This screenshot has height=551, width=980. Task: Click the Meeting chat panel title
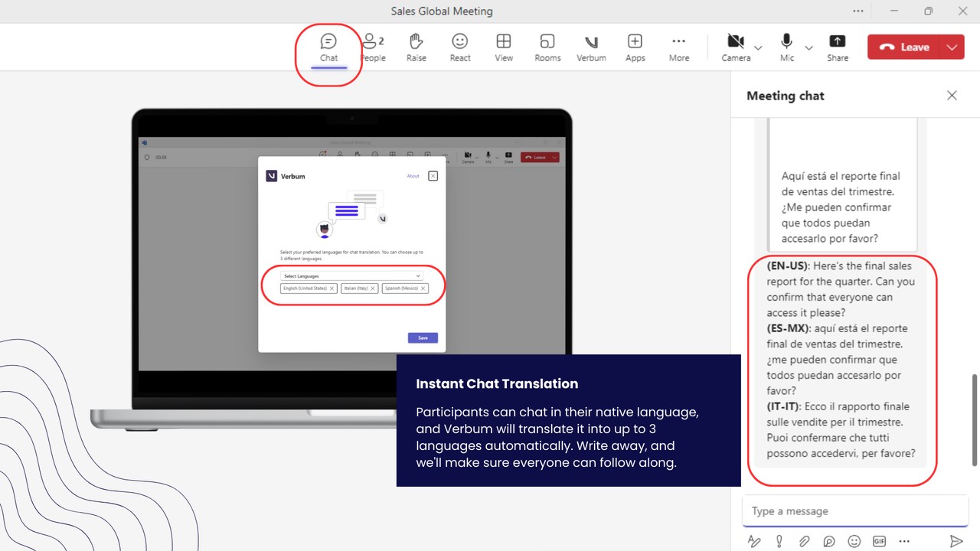(x=786, y=96)
